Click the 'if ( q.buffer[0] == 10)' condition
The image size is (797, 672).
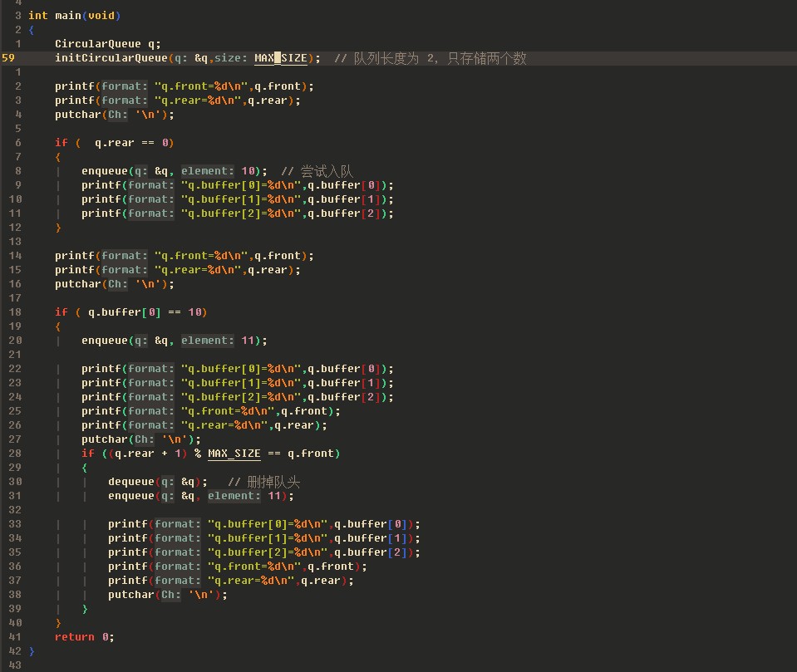tap(131, 312)
